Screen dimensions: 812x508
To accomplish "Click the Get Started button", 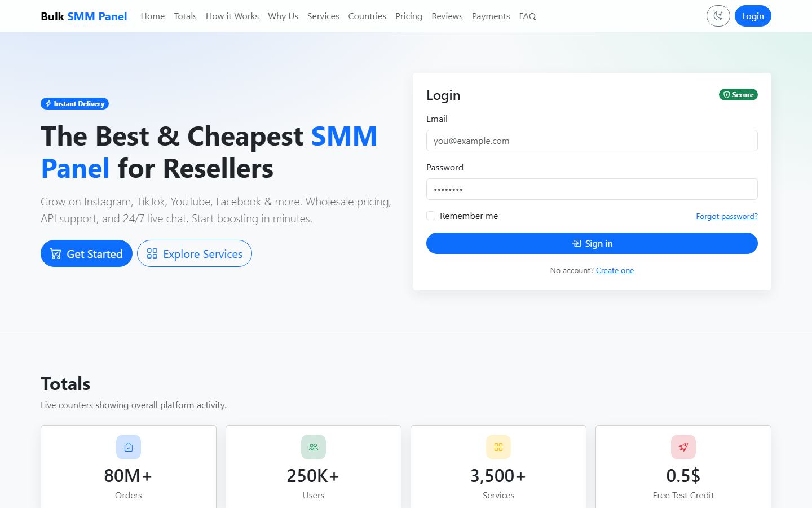I will 86,254.
